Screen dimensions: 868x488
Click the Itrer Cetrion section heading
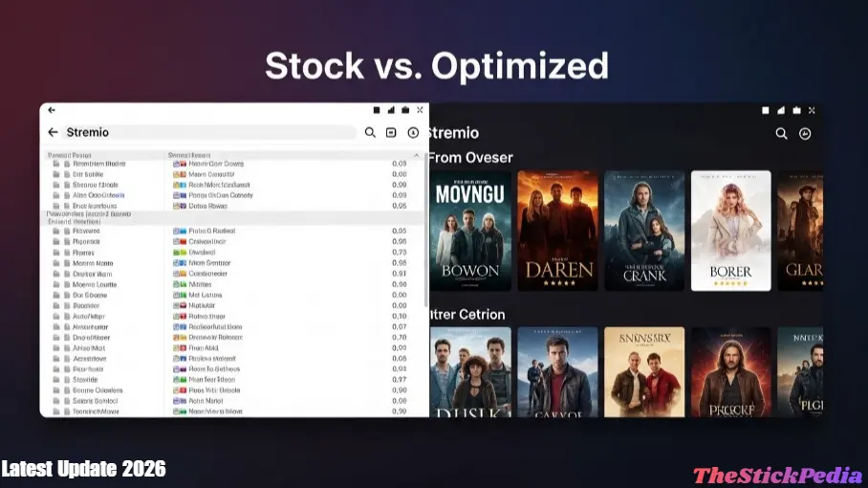click(x=467, y=315)
